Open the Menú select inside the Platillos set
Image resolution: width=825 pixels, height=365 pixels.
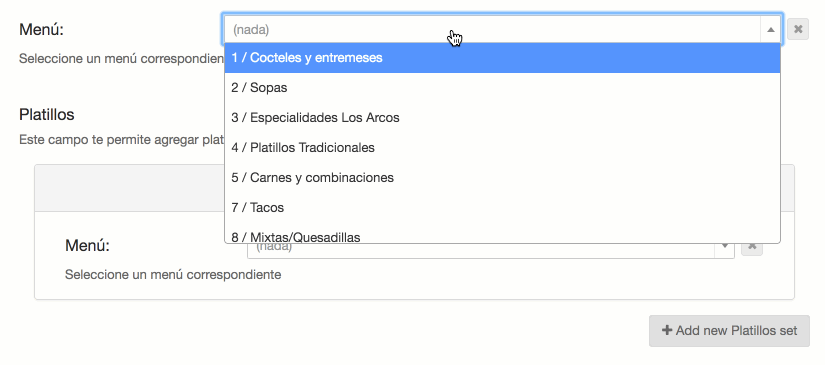[x=480, y=250]
